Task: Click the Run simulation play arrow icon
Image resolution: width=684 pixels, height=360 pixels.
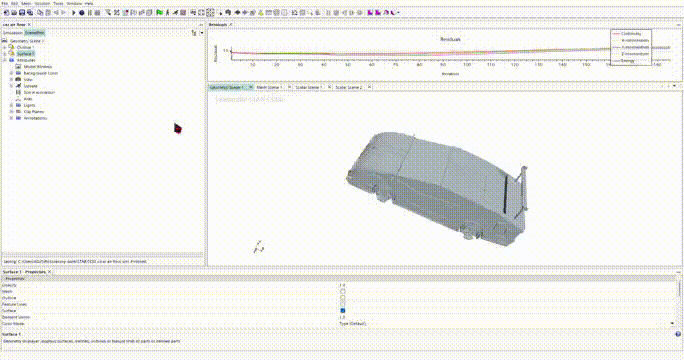Action: pyautogui.click(x=74, y=13)
